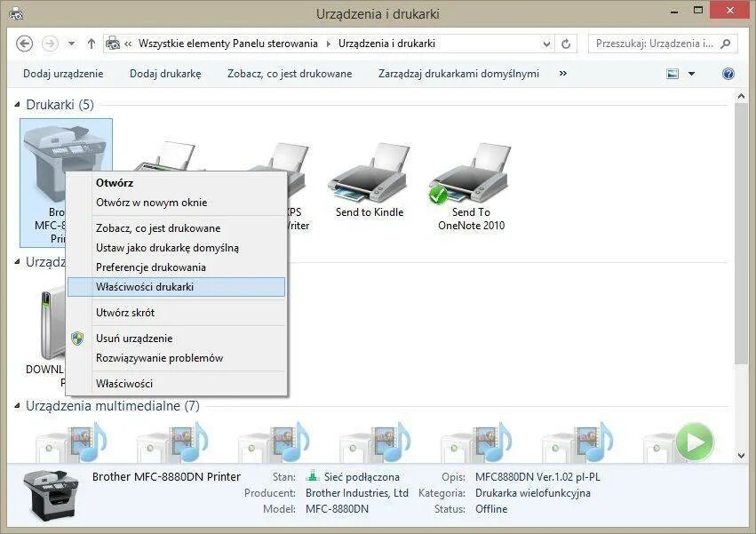Select the Brother MFC printer icon
This screenshot has height=534, width=756.
(x=66, y=149)
